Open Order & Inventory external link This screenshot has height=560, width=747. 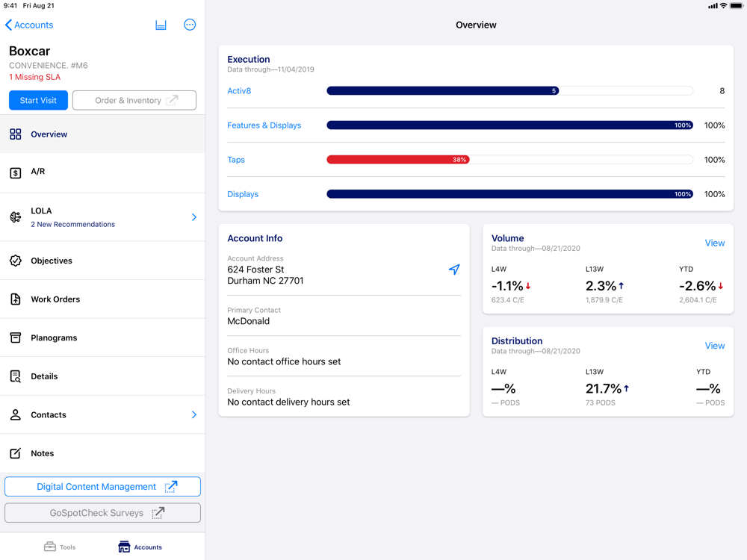tap(134, 101)
